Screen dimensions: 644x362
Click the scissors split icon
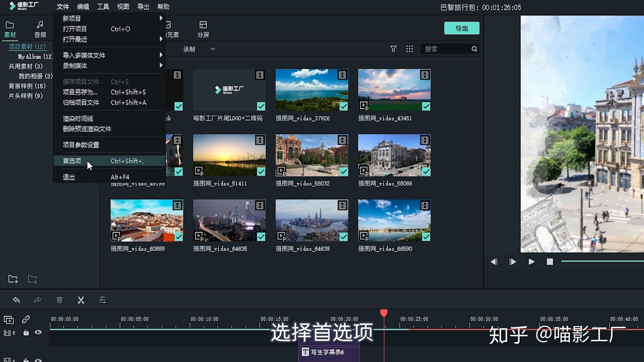[81, 300]
